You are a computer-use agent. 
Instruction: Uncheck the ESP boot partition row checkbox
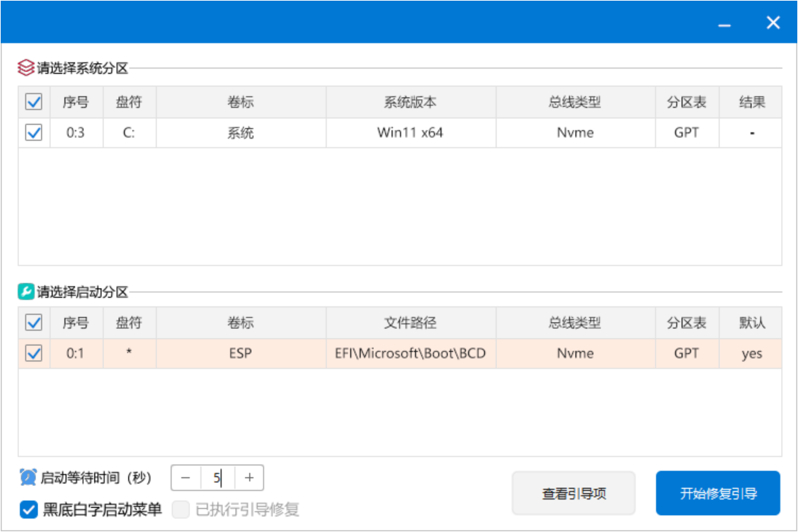(34, 353)
